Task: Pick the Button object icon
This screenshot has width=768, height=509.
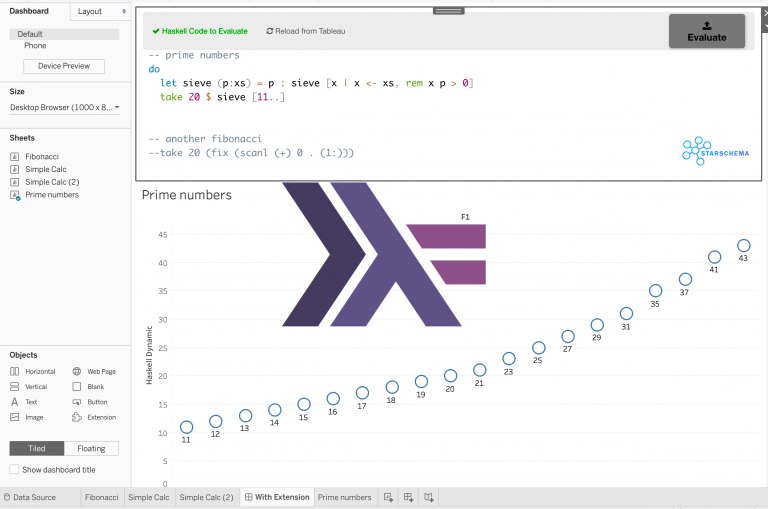Action: click(77, 402)
